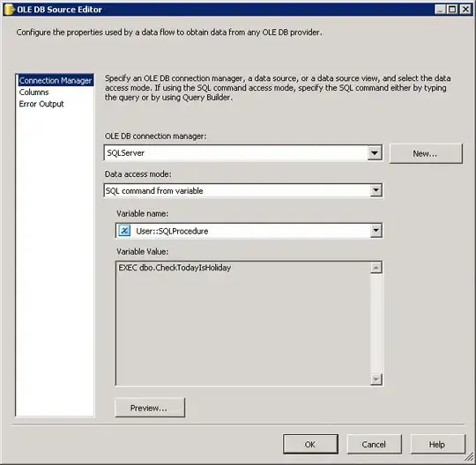Open Help for this dialog
Image resolution: width=476 pixels, height=465 pixels.
[437, 445]
